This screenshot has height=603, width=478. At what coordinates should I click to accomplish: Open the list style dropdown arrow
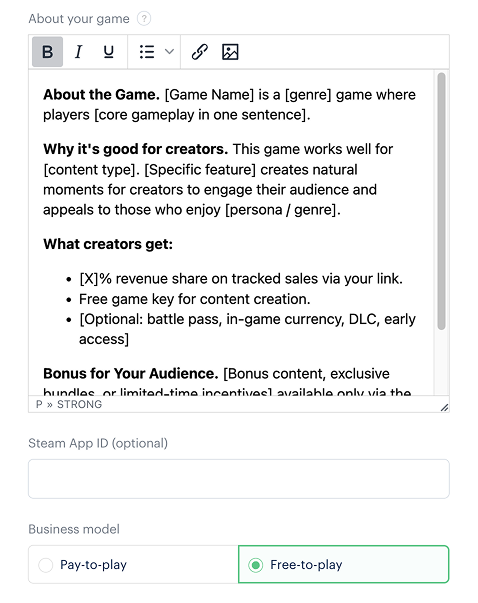tap(169, 52)
